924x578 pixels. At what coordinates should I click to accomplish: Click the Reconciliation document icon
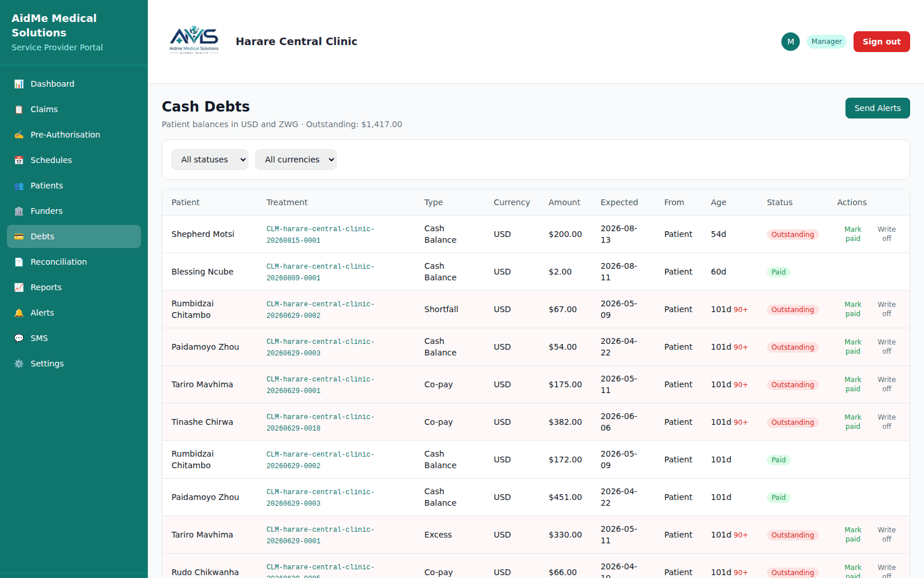[x=19, y=262]
